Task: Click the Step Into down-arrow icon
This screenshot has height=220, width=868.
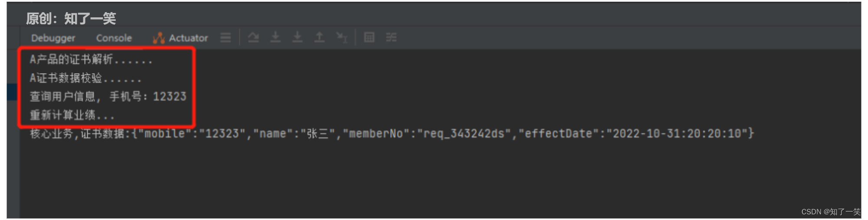Action: point(275,38)
